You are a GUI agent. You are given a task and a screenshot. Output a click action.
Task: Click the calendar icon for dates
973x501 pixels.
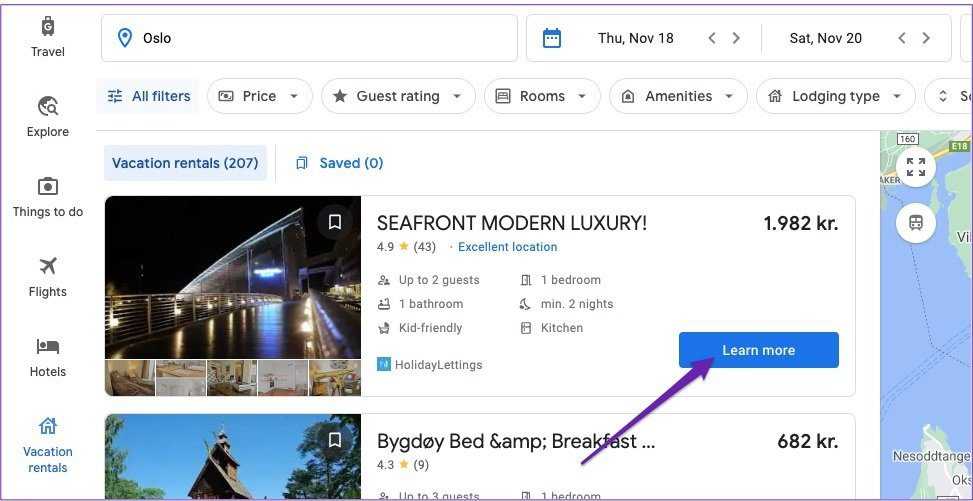[552, 38]
